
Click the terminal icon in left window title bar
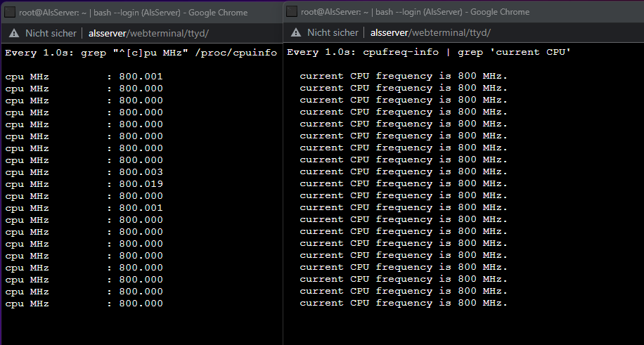click(x=10, y=13)
